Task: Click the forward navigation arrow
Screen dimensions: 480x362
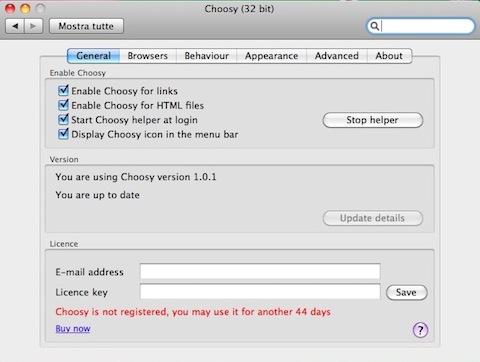Action: 33,26
